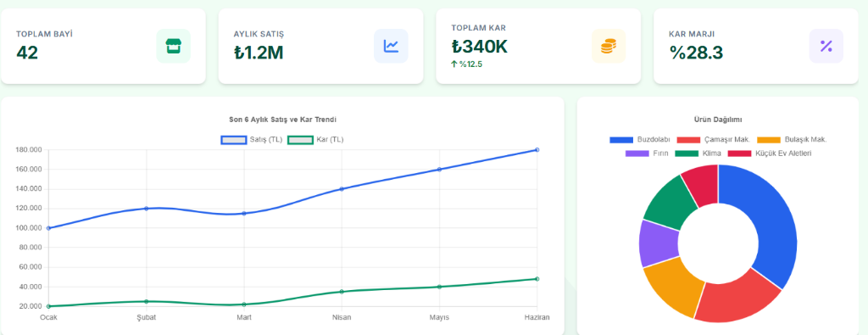Click the Satış data point for Mayıs
Viewport: 868px width, 335px height.
[x=440, y=170]
